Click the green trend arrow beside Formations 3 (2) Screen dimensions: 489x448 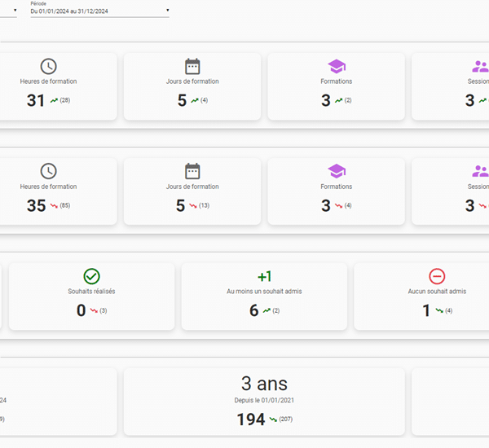[339, 100]
